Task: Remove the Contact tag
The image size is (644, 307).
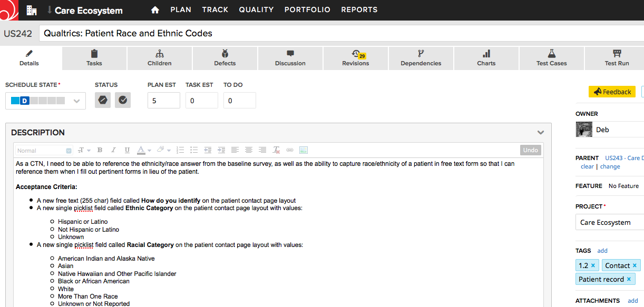Action: (635, 265)
